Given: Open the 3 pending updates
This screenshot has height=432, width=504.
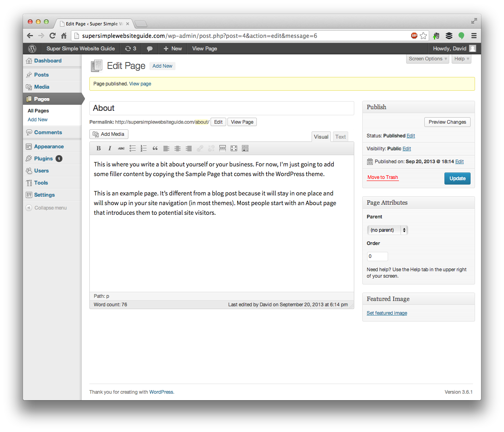Looking at the screenshot, I should coord(130,49).
